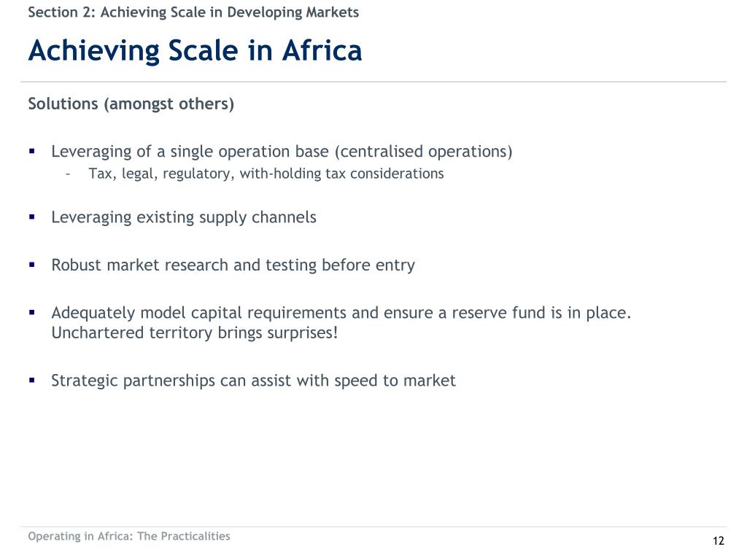Click the Solutions (amongst others) subheading
The width and height of the screenshot is (747, 560).
click(x=131, y=104)
